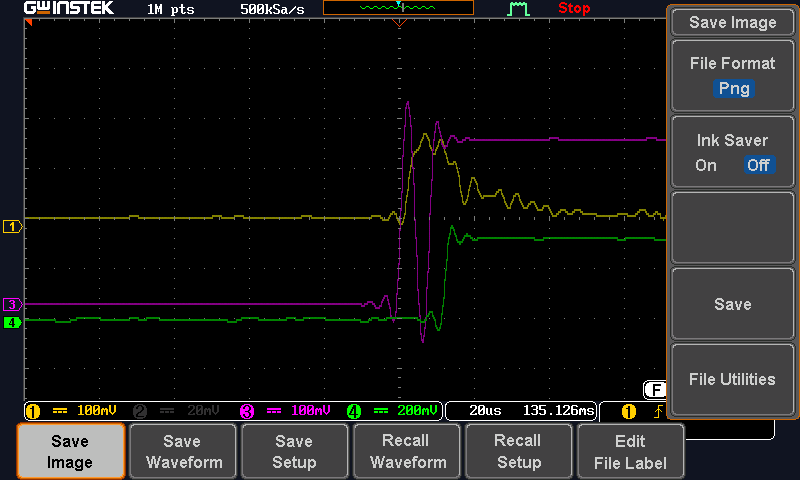Click the GW Instek logo
The image size is (800, 480).
click(x=69, y=8)
